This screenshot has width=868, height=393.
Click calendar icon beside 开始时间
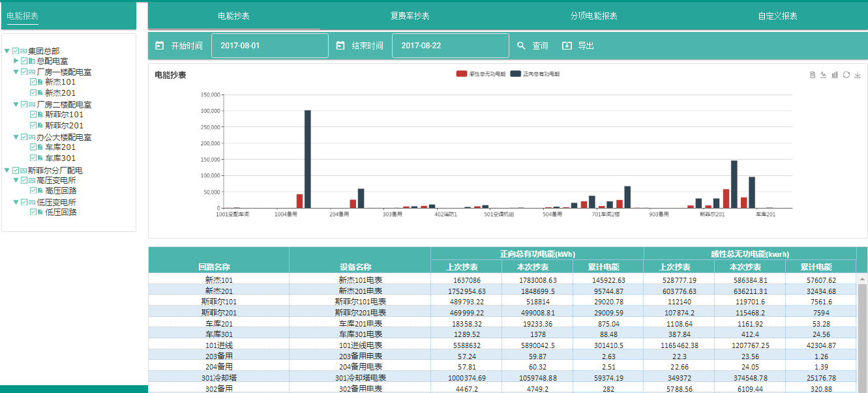[x=159, y=46]
